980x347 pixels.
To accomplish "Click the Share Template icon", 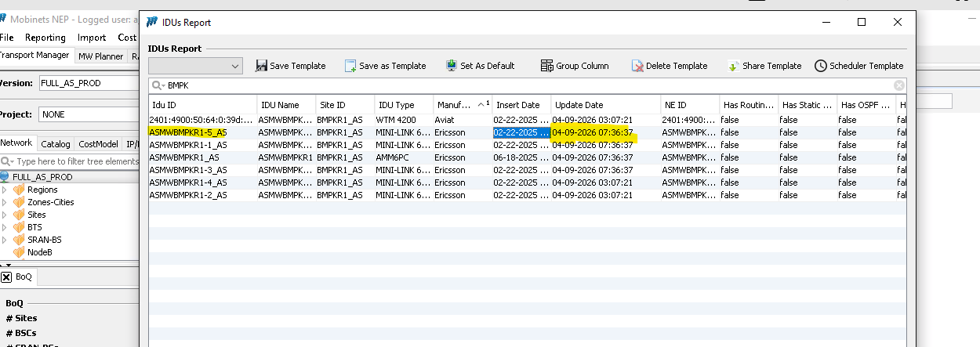I will pos(734,67).
